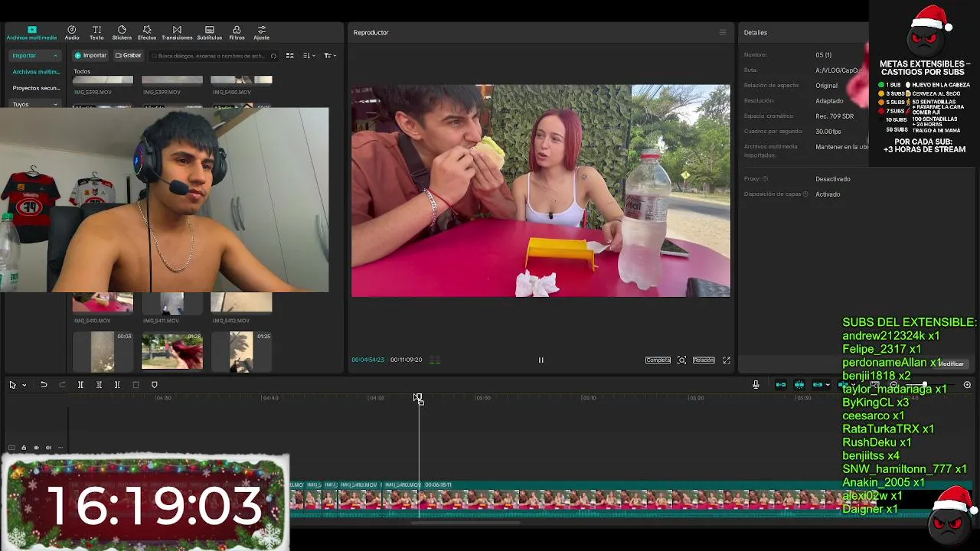Click the Relación aspect ratio button

[704, 360]
